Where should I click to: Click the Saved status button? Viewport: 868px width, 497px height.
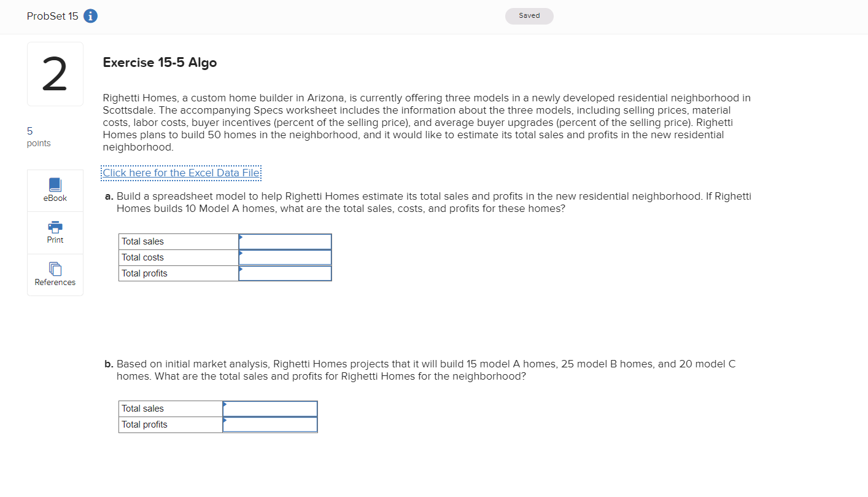tap(529, 16)
